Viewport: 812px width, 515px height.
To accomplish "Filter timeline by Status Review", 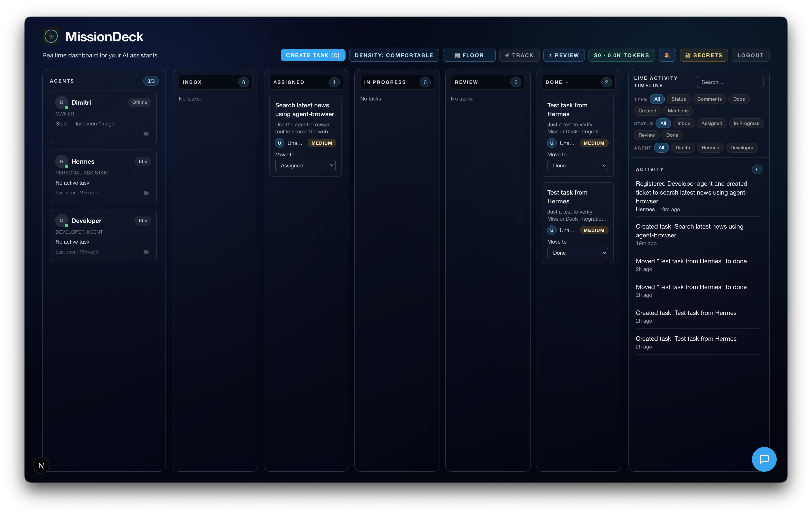I will 647,135.
